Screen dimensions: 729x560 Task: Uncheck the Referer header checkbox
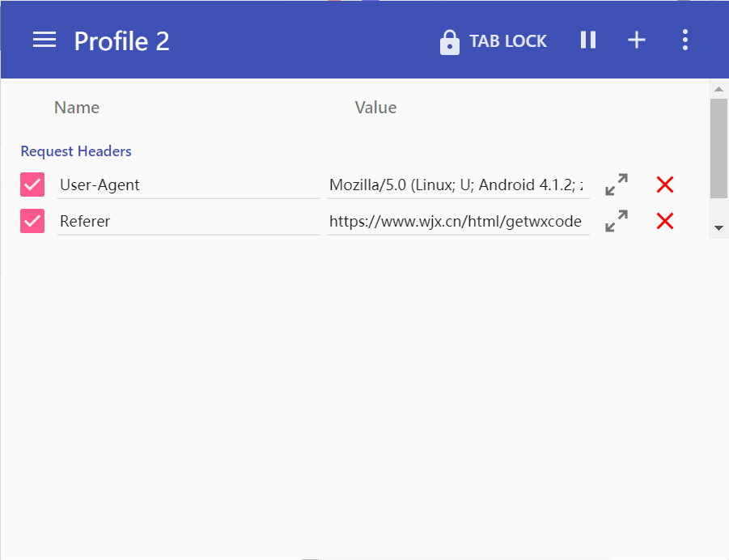(x=32, y=221)
